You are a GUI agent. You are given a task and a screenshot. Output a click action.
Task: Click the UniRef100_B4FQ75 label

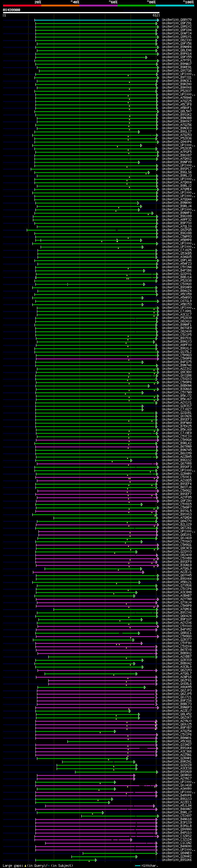[177, 362]
